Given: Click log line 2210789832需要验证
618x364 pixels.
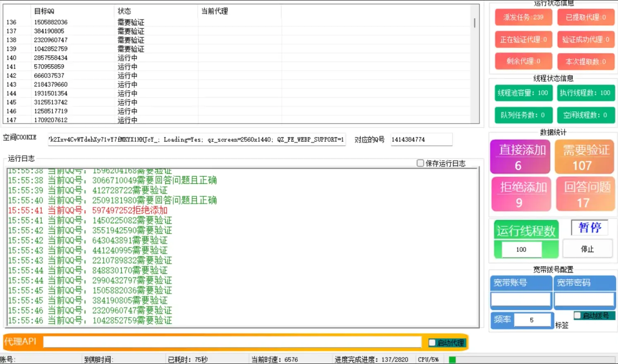Looking at the screenshot, I should tap(90, 260).
